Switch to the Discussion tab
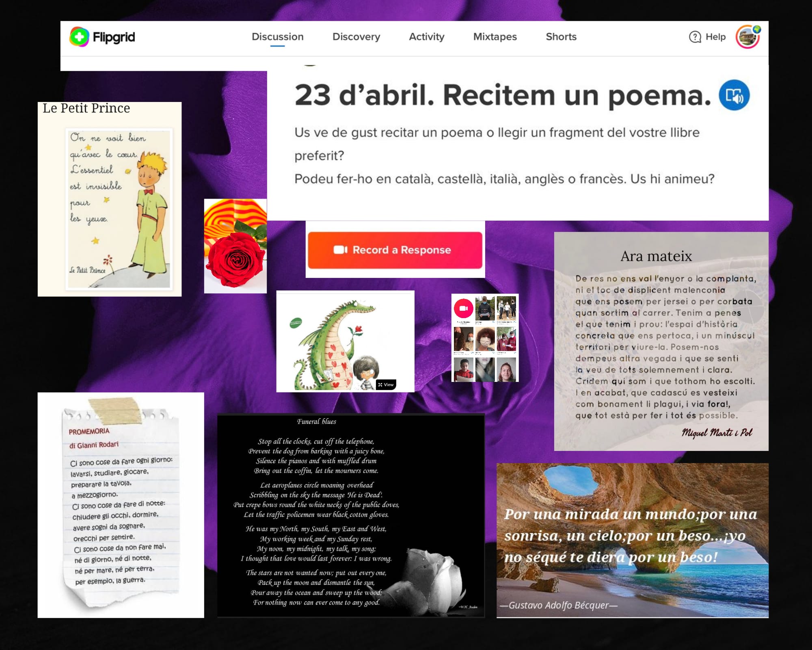The width and height of the screenshot is (812, 650). point(277,37)
